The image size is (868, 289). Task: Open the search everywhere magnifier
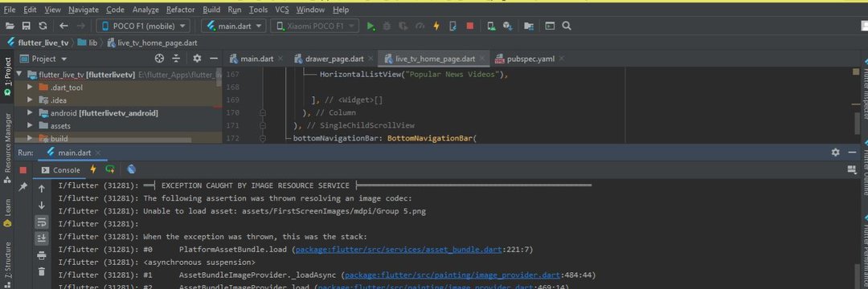click(x=567, y=26)
